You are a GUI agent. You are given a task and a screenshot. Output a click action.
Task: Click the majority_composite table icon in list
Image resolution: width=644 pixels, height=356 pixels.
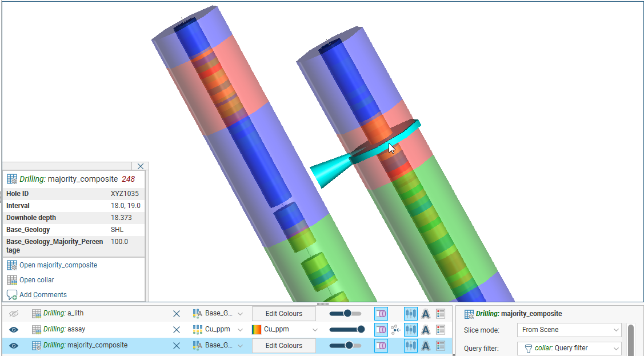37,346
